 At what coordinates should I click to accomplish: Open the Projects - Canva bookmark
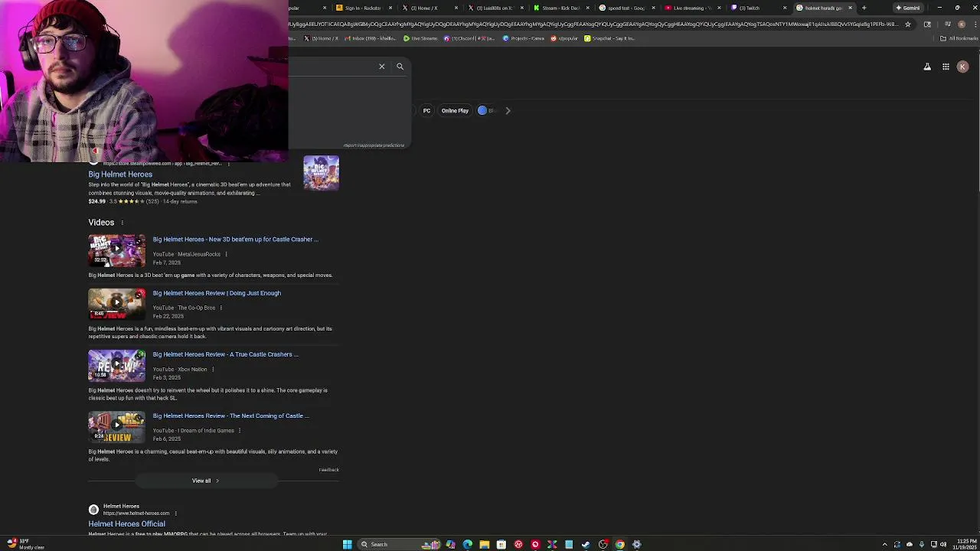[x=524, y=38]
